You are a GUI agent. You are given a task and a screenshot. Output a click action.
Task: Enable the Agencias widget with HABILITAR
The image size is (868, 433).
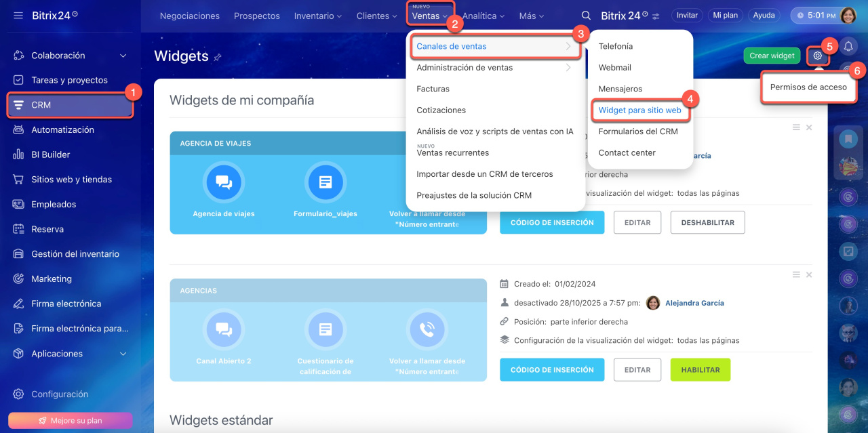click(700, 370)
